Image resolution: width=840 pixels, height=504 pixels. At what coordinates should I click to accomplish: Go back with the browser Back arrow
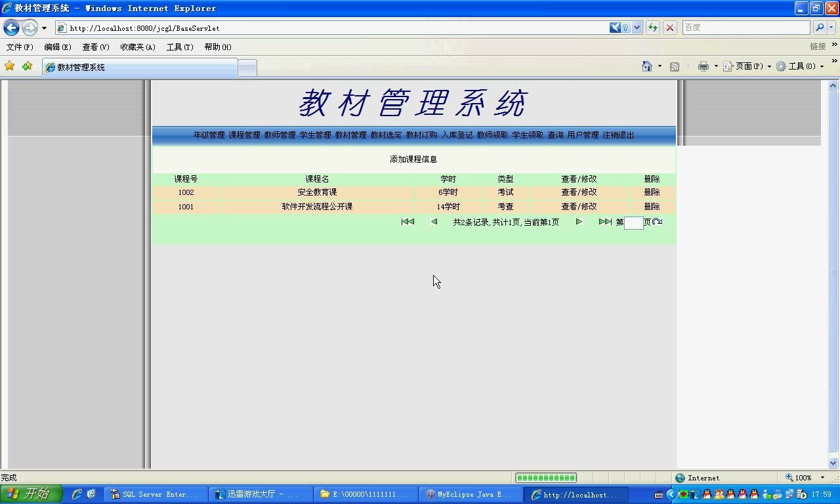coord(11,28)
